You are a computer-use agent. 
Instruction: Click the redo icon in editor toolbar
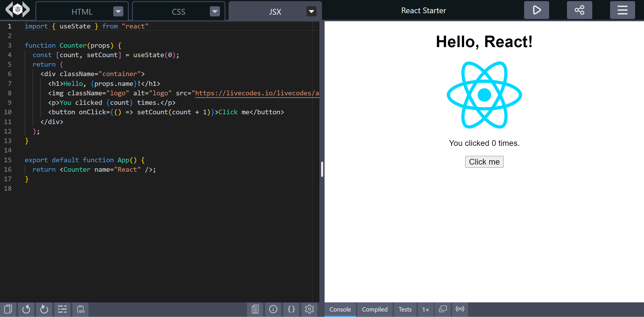44,309
